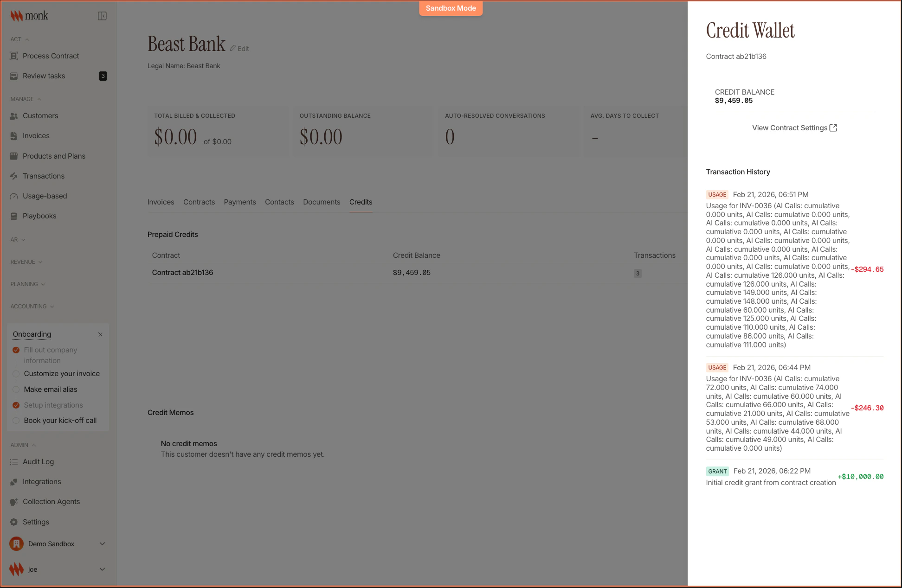Click the Integrations plug icon

pyautogui.click(x=14, y=482)
